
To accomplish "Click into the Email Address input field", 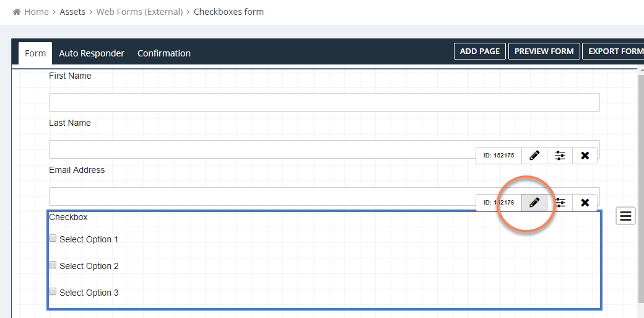I will [x=324, y=197].
